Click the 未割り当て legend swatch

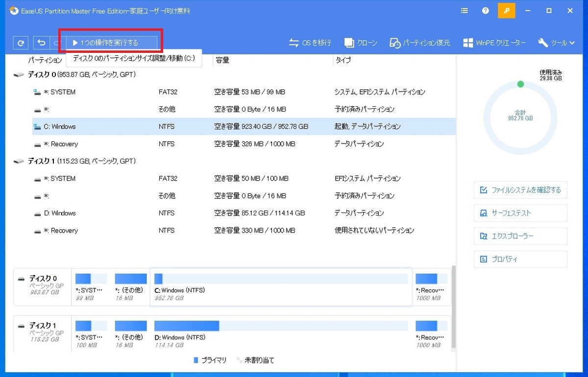(x=240, y=360)
